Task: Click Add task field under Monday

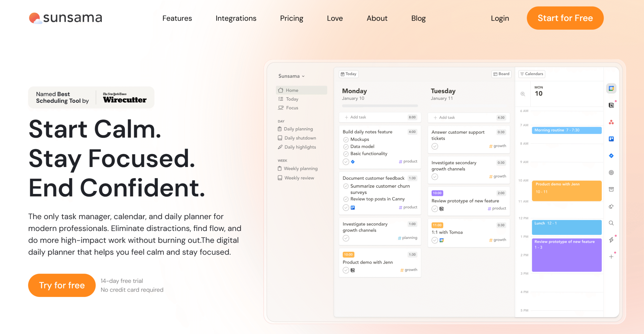Action: pyautogui.click(x=380, y=117)
